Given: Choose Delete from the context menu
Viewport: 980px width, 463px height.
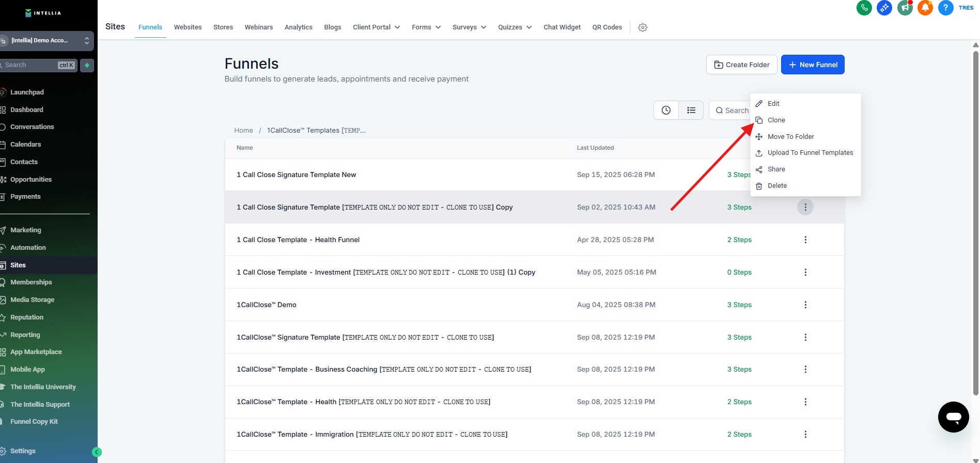Looking at the screenshot, I should point(805,186).
